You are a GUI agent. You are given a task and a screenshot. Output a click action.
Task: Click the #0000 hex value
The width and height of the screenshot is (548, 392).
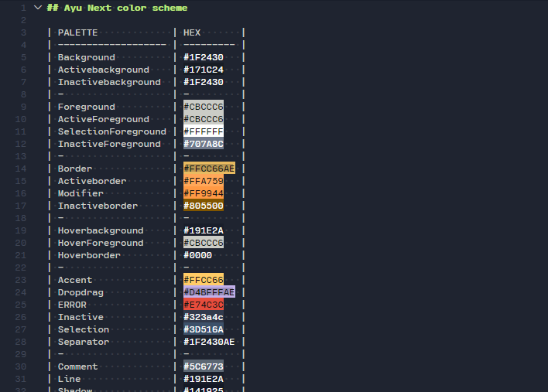coord(198,255)
